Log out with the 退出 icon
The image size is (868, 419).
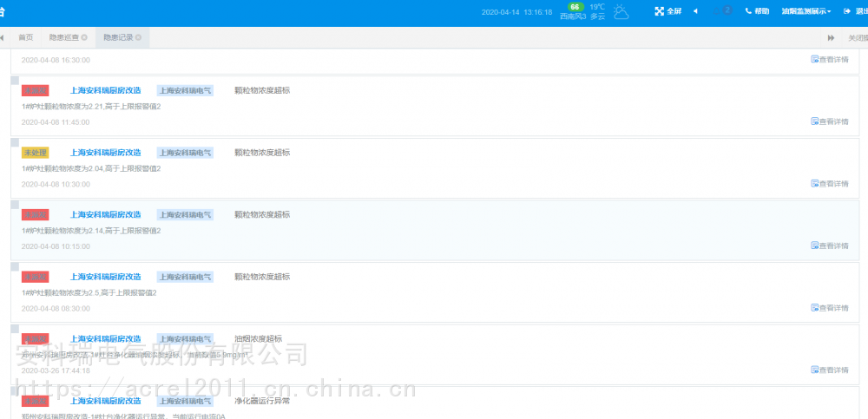[x=855, y=11]
